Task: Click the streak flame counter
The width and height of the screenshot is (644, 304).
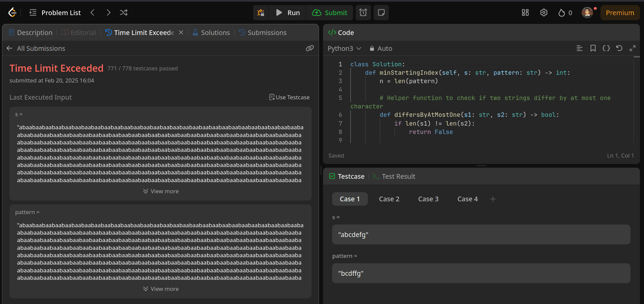Action: pos(565,13)
